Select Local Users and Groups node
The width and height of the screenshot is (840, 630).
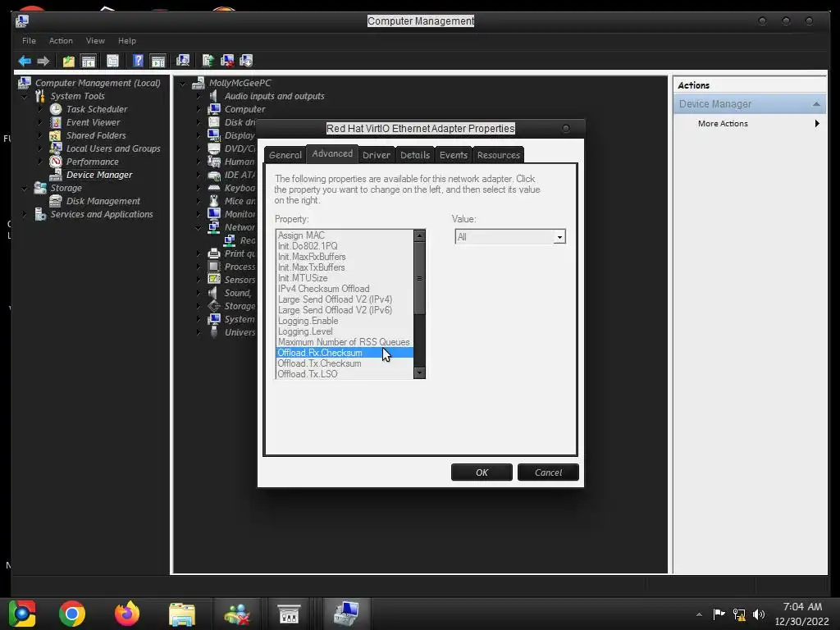click(x=113, y=148)
